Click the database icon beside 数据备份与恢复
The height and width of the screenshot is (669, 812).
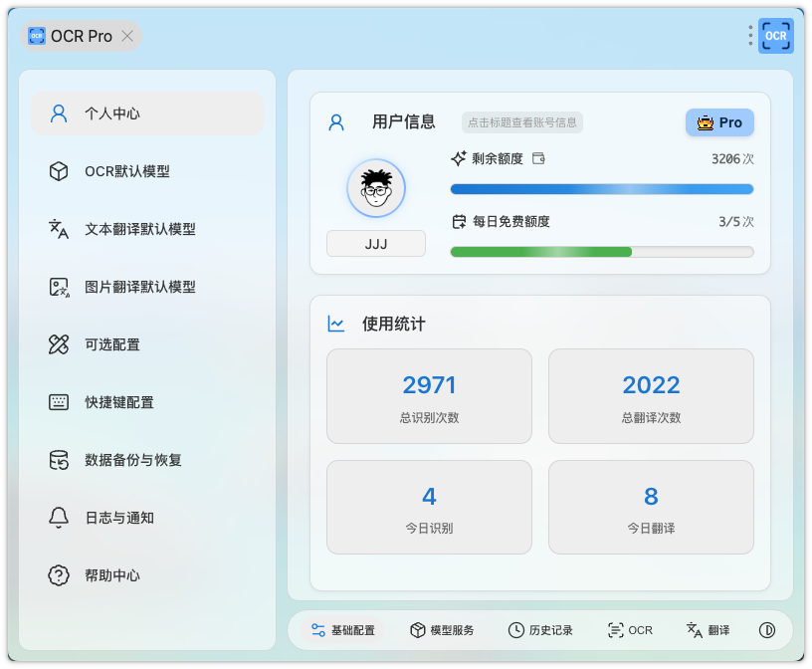(59, 460)
